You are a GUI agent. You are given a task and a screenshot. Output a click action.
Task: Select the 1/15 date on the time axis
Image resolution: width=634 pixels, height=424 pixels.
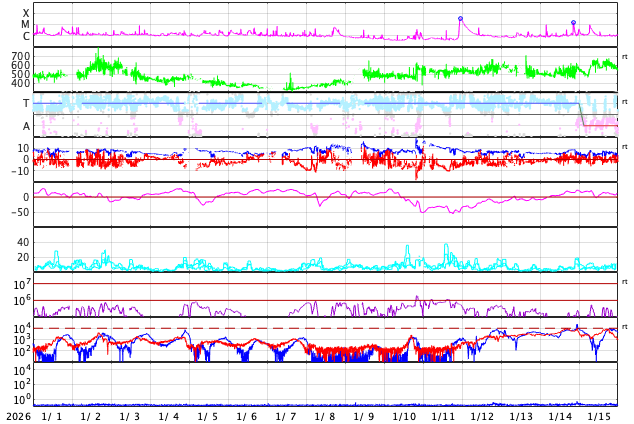pyautogui.click(x=599, y=416)
